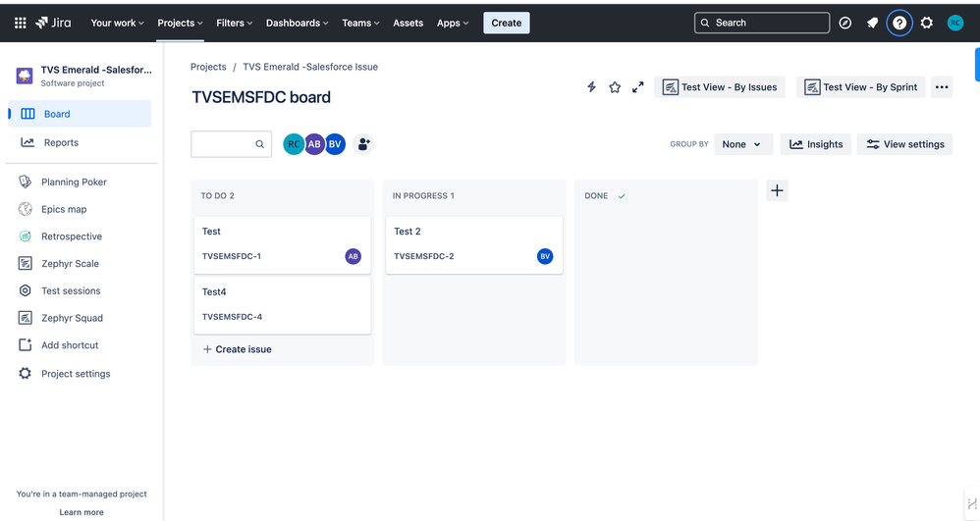Image resolution: width=980 pixels, height=521 pixels.
Task: Open the settings gear in header
Action: [927, 24]
